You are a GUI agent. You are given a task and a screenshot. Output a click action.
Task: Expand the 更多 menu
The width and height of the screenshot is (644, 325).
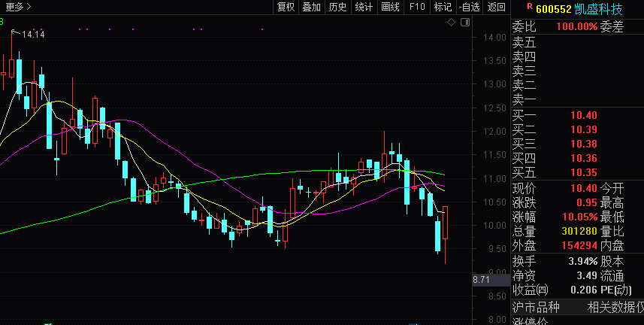pyautogui.click(x=17, y=8)
